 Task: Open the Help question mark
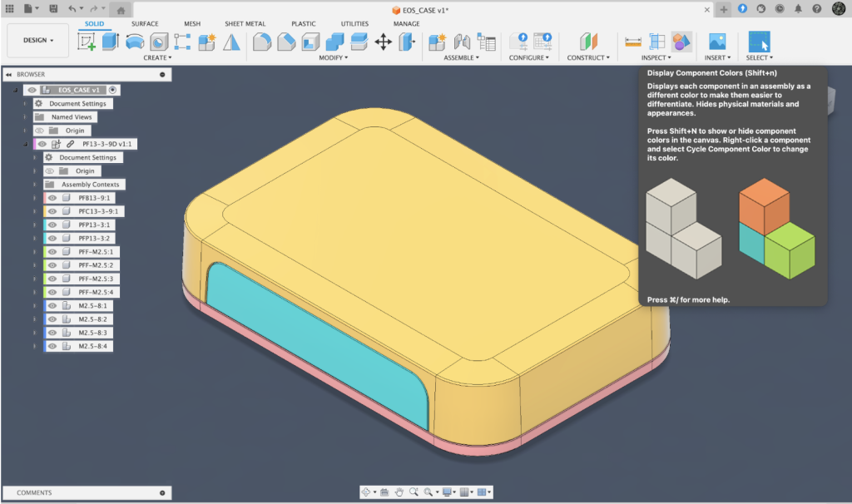(x=817, y=8)
